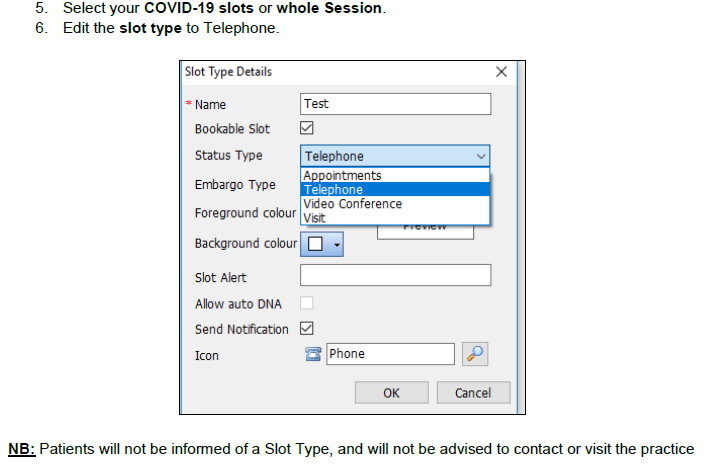
Task: Close the Slot Type Details dialog
Action: pos(501,72)
